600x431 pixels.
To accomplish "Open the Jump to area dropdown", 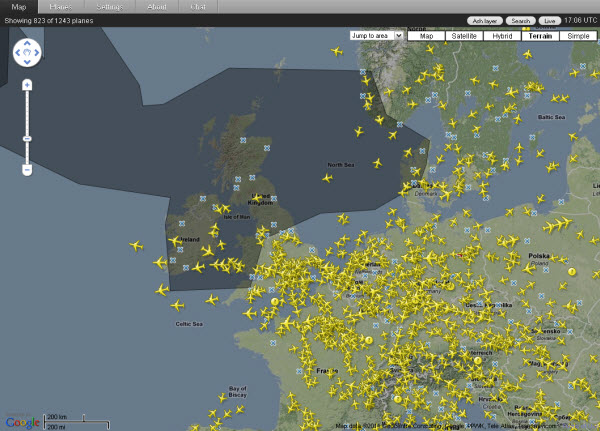I will (x=376, y=35).
